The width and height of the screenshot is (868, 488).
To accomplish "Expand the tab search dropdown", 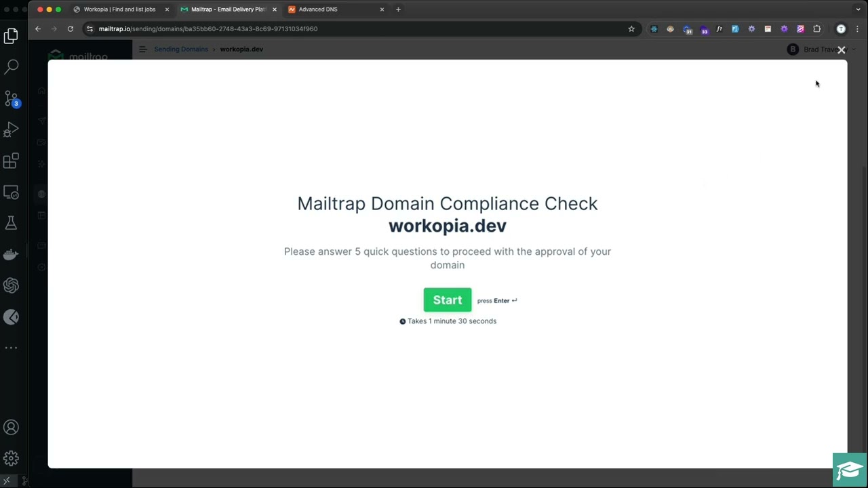I will [x=858, y=9].
